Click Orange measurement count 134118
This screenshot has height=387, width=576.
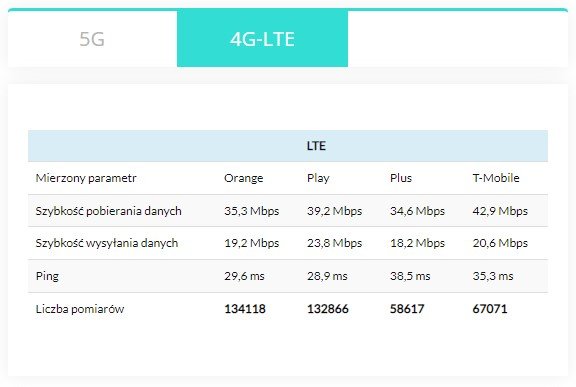pos(245,309)
